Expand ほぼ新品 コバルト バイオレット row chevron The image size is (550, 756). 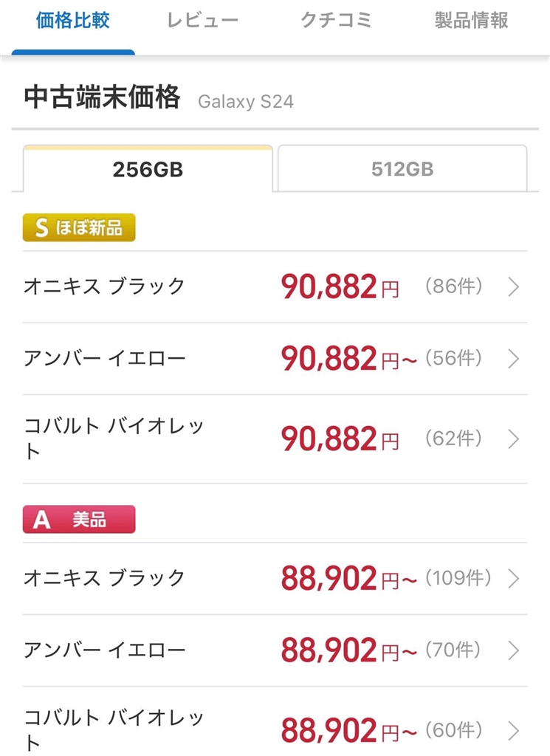pos(514,439)
